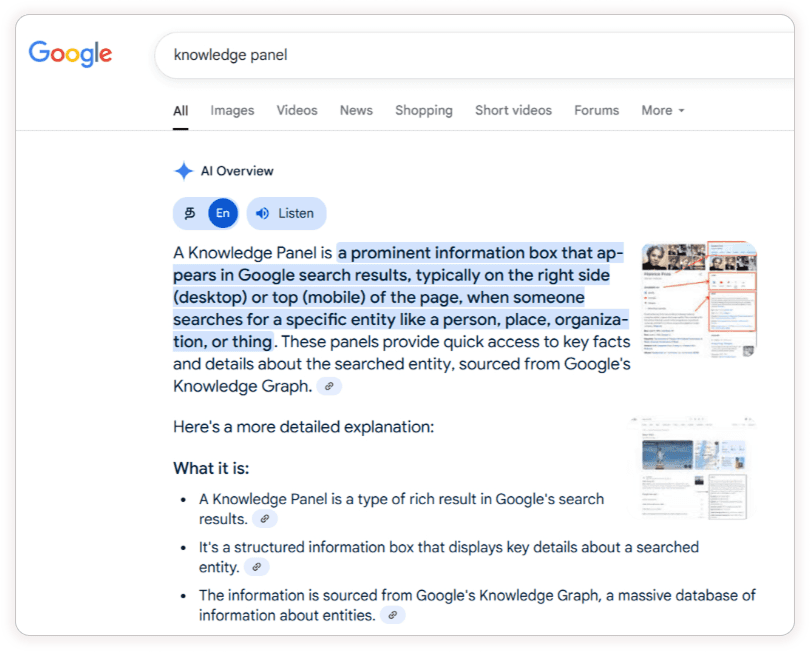This screenshot has width=810, height=652.
Task: Switch to the Images tab
Action: [232, 111]
